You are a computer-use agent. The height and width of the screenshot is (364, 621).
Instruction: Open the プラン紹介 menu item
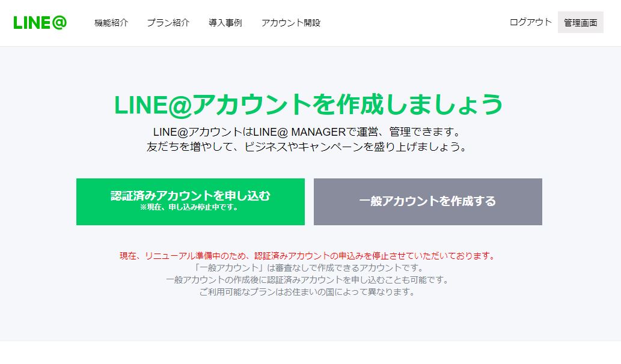(x=168, y=23)
